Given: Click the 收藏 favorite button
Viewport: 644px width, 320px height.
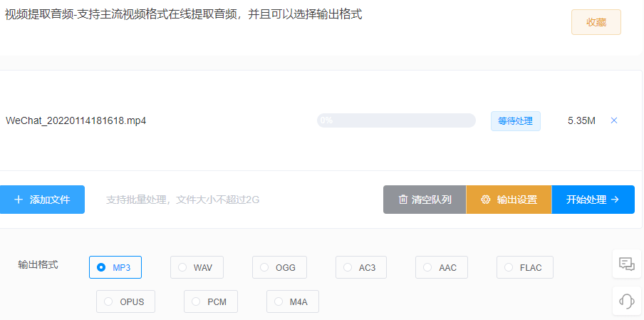Looking at the screenshot, I should [596, 22].
